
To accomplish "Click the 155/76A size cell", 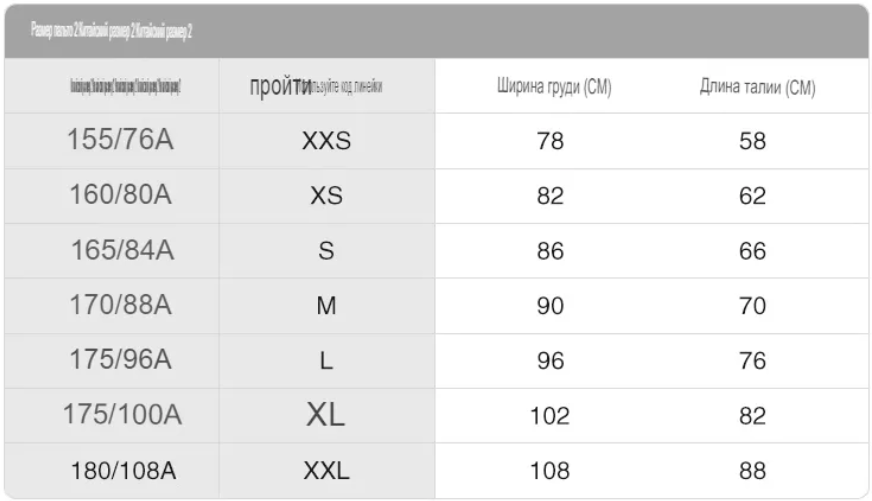I will click(120, 140).
